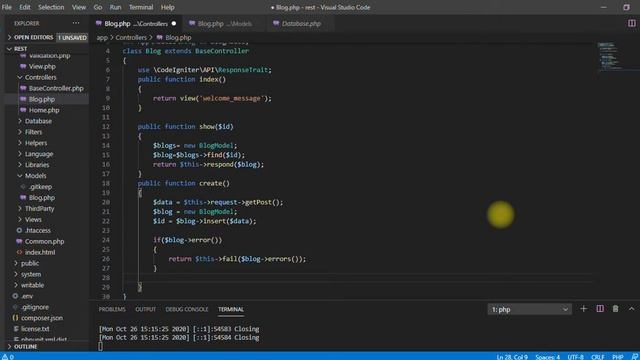Viewport: 640px width, 360px height.
Task: Open Explorer more actions ellipsis
Action: coord(76,23)
